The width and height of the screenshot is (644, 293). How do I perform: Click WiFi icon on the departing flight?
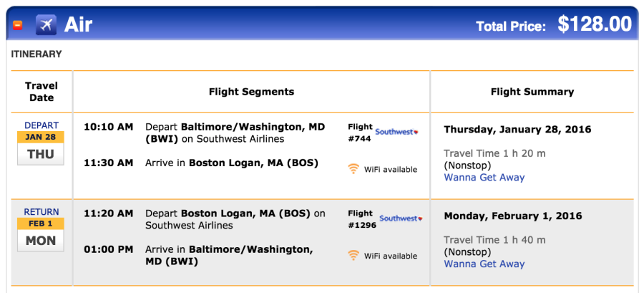353,169
